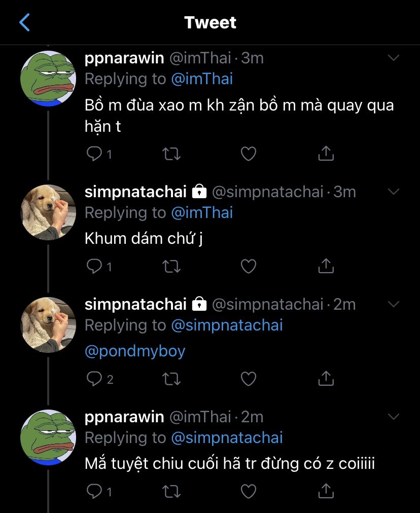This screenshot has width=420, height=513.
Task: Open simpnatachai profile from first username
Action: 135,192
